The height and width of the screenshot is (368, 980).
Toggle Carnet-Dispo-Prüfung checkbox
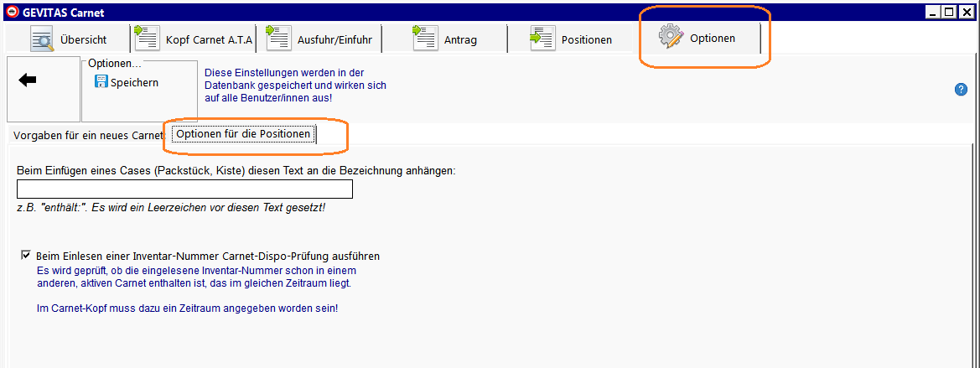26,255
